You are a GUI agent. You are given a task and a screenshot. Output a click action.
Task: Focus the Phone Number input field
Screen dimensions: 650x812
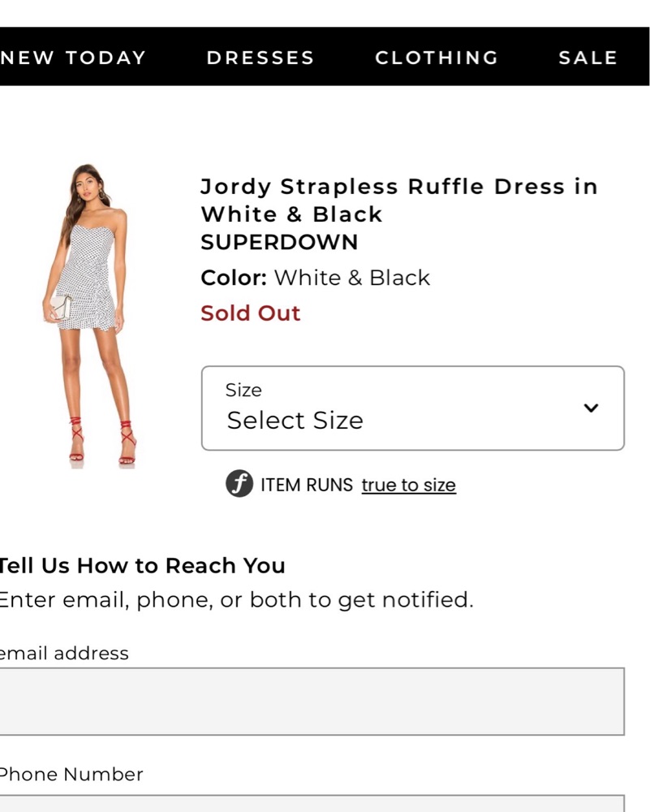[x=312, y=803]
